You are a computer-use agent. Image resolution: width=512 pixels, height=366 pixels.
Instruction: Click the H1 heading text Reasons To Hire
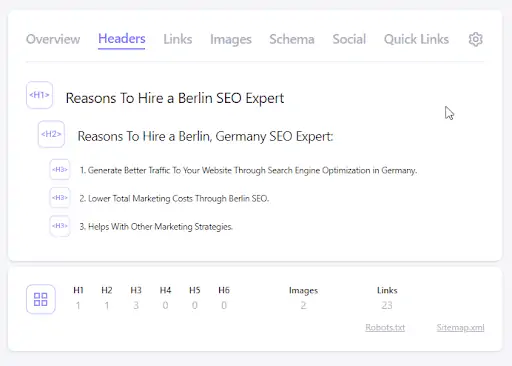175,98
